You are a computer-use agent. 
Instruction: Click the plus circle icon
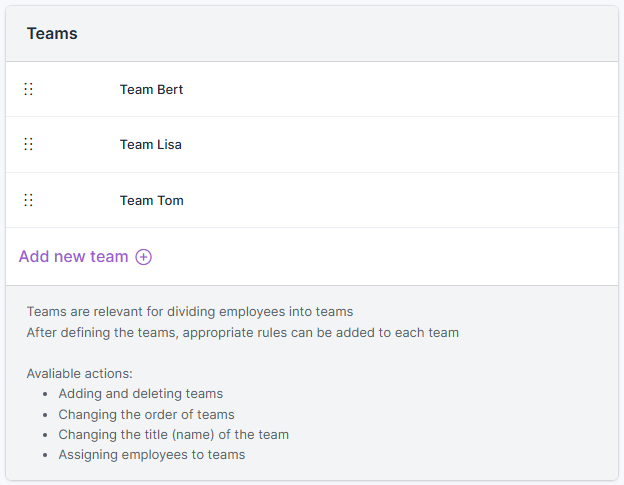pyautogui.click(x=144, y=257)
